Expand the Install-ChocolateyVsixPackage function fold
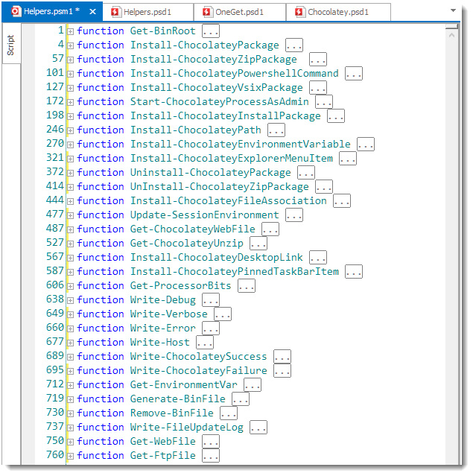Viewport: 473px width, 476px height. click(x=71, y=88)
